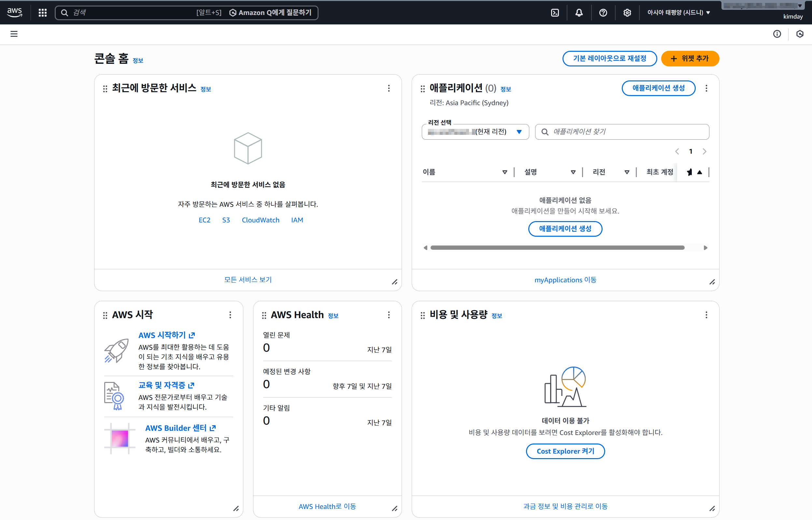Viewport: 812px width, 520px height.
Task: Grab drag handle of 애플리케이션 widget
Action: (x=422, y=89)
